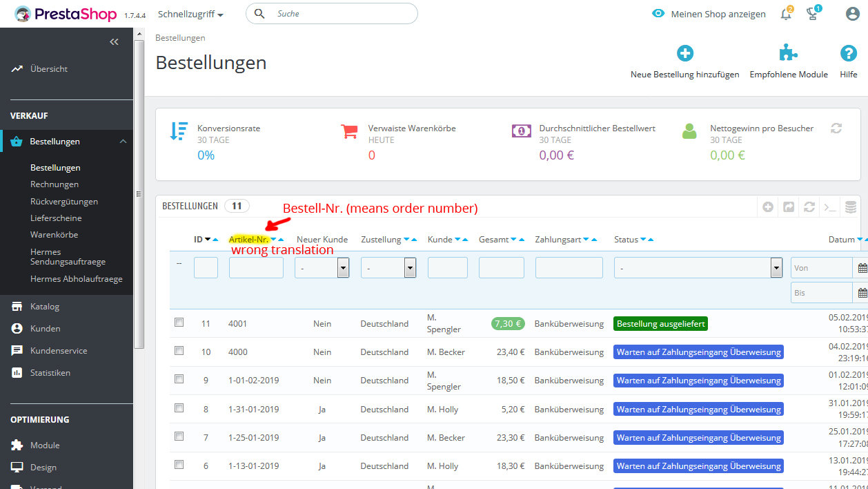The height and width of the screenshot is (489, 868).
Task: Sort Kunde column descending arrow
Action: (x=457, y=240)
